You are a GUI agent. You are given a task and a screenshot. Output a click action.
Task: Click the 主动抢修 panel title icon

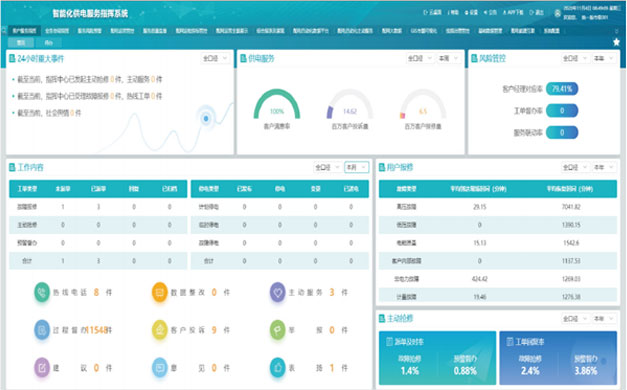(382, 318)
